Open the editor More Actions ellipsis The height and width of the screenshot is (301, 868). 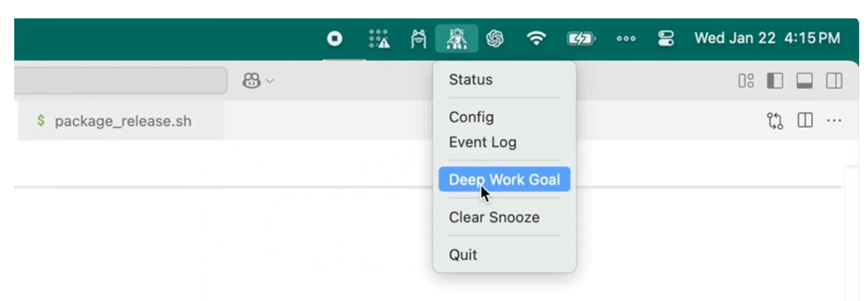(834, 121)
